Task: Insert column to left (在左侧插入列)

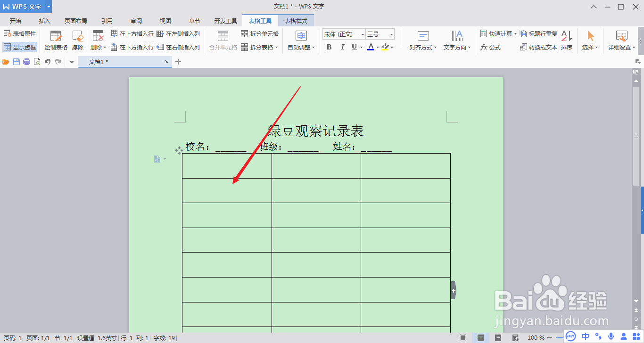Action: 178,34
